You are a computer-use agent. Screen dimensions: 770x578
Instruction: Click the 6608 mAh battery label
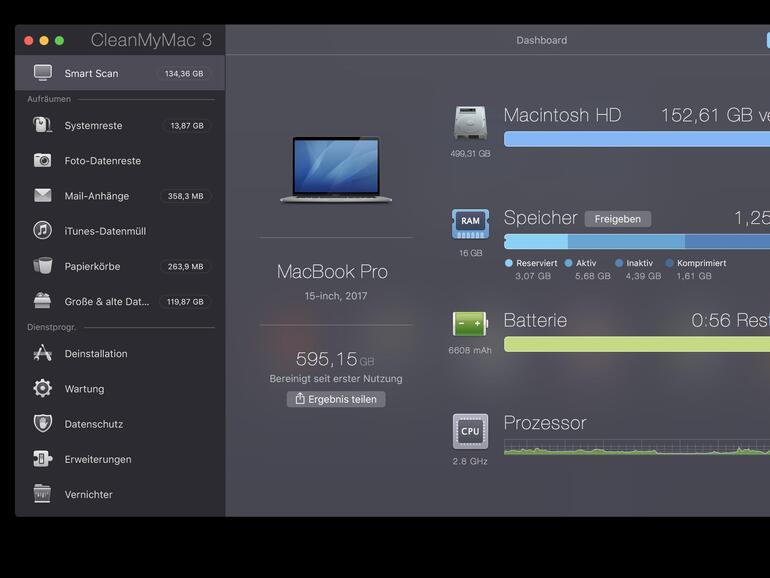470,350
